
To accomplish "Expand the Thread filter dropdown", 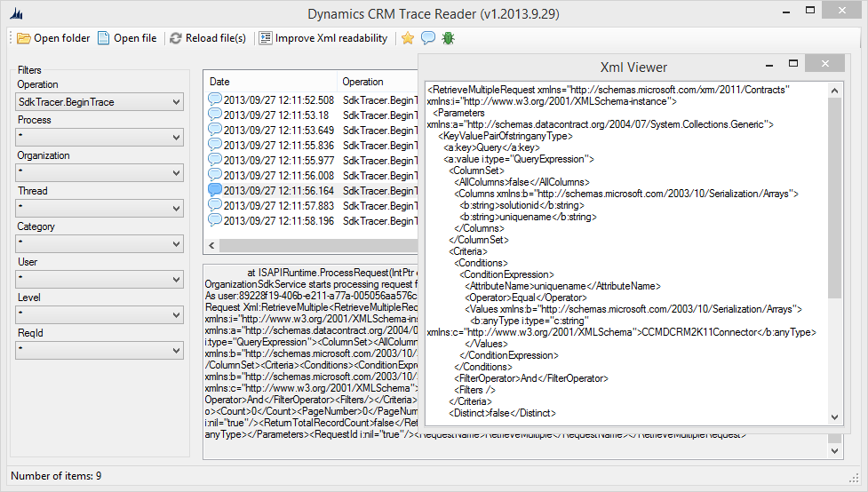I will (100, 208).
